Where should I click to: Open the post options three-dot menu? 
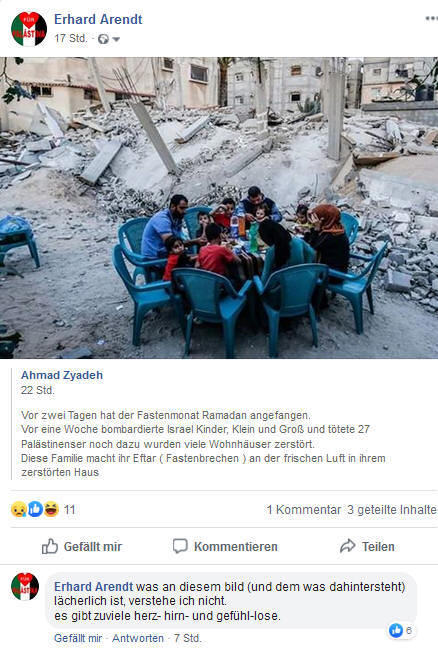pos(431,18)
